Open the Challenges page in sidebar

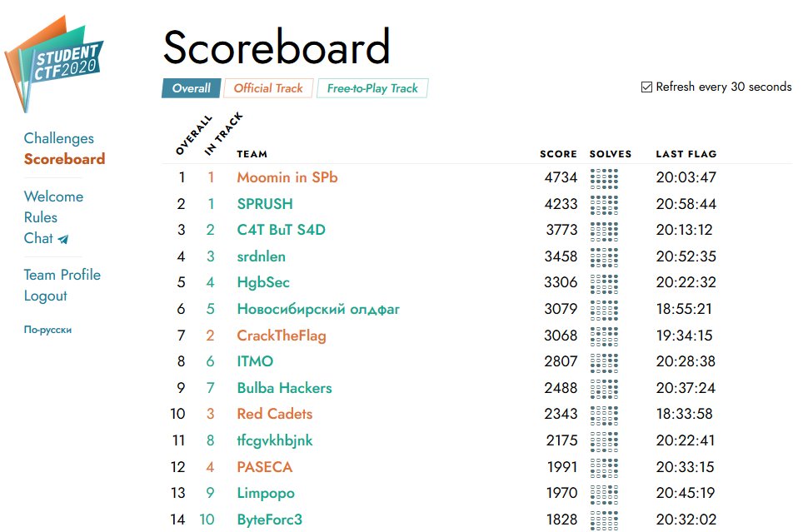coord(59,138)
